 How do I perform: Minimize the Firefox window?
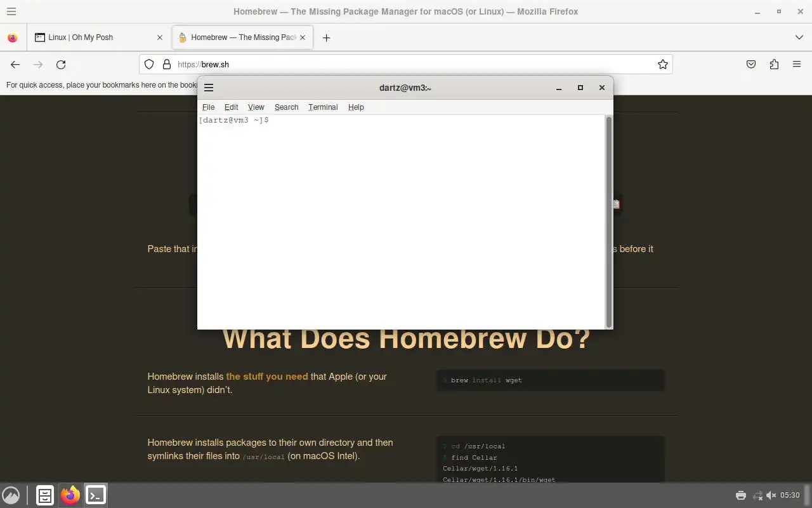[757, 11]
